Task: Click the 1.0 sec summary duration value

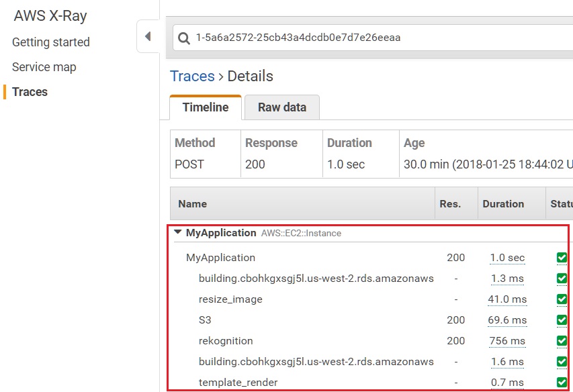Action: click(x=346, y=164)
